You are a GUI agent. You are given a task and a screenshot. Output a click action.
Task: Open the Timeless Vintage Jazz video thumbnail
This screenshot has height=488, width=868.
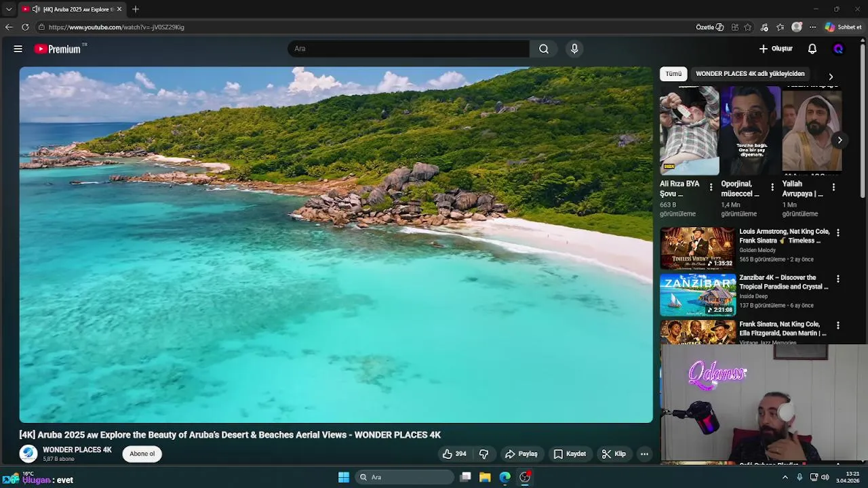point(698,248)
